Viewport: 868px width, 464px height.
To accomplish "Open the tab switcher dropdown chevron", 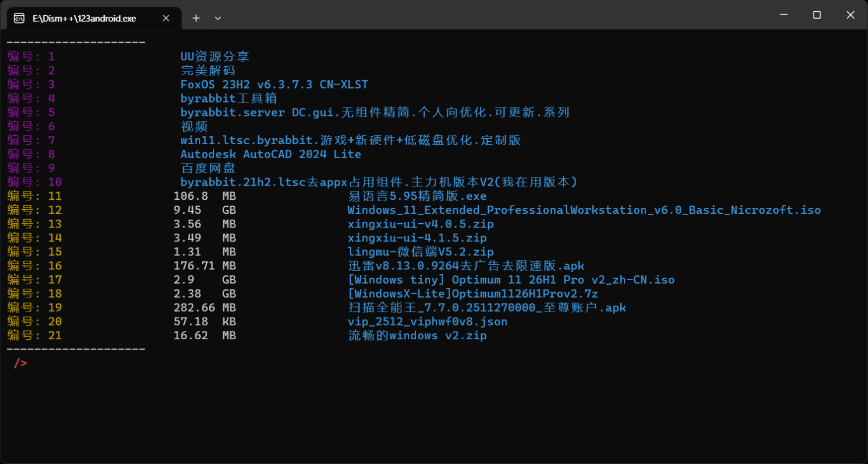I will [x=218, y=18].
